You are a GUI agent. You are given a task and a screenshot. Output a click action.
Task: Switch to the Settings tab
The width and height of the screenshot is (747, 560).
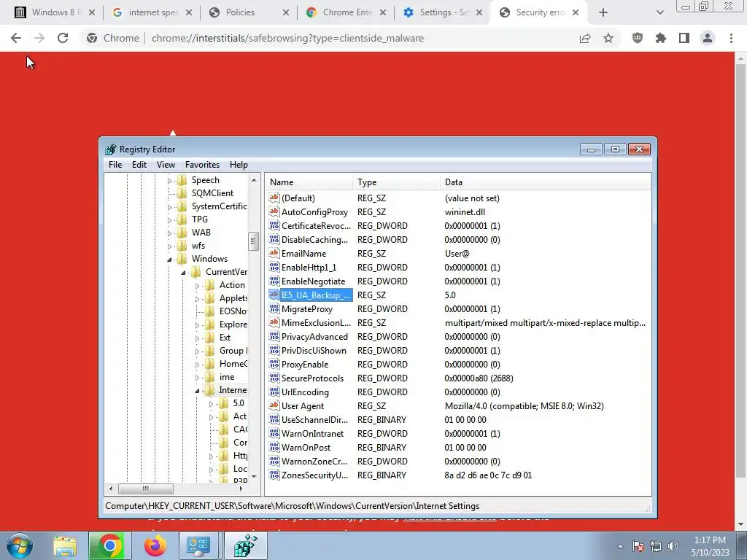443,12
